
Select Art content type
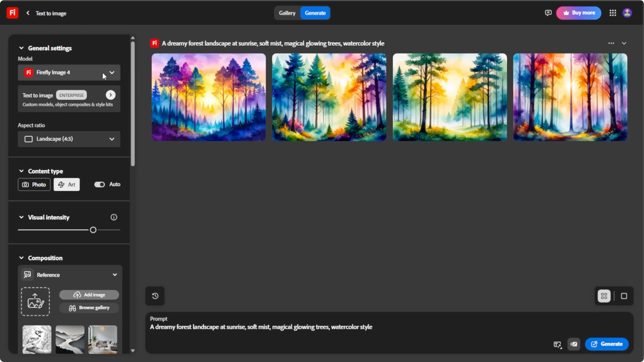(x=66, y=184)
